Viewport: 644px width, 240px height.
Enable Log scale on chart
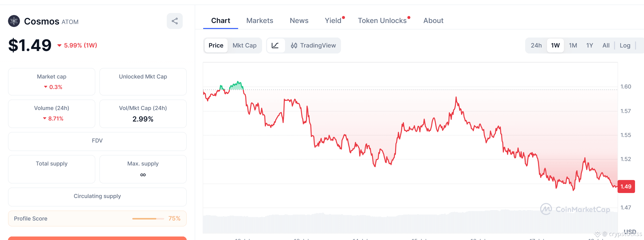tap(625, 45)
